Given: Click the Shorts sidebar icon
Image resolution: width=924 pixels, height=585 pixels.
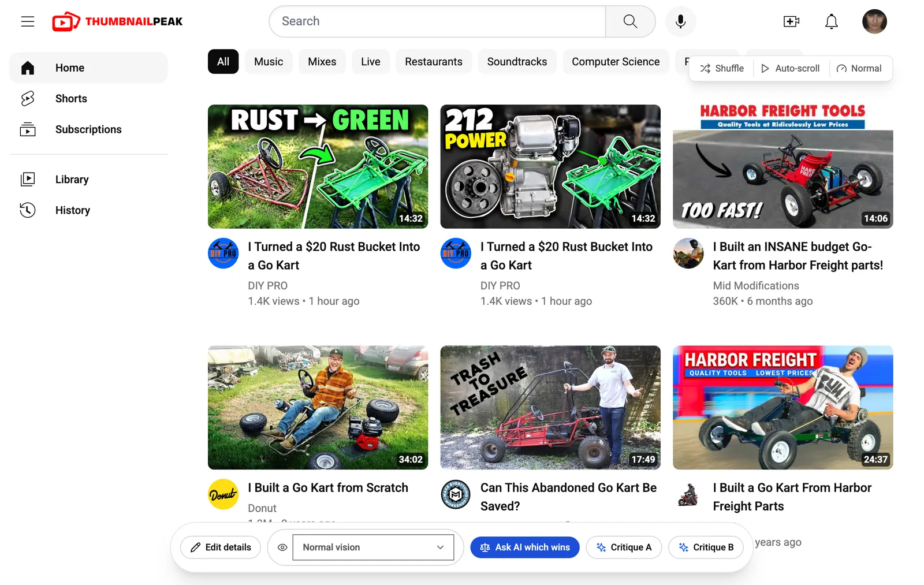Looking at the screenshot, I should tap(28, 99).
